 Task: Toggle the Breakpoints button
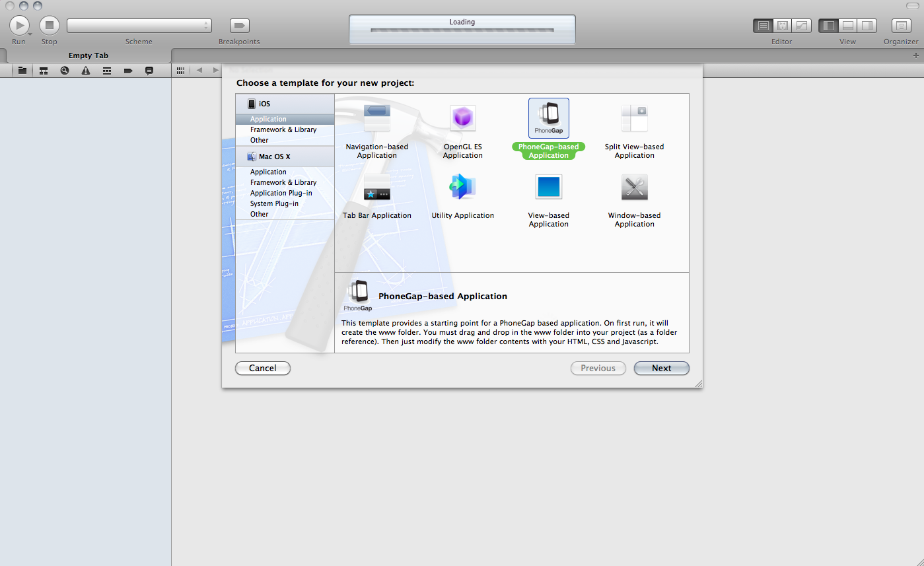(x=239, y=26)
